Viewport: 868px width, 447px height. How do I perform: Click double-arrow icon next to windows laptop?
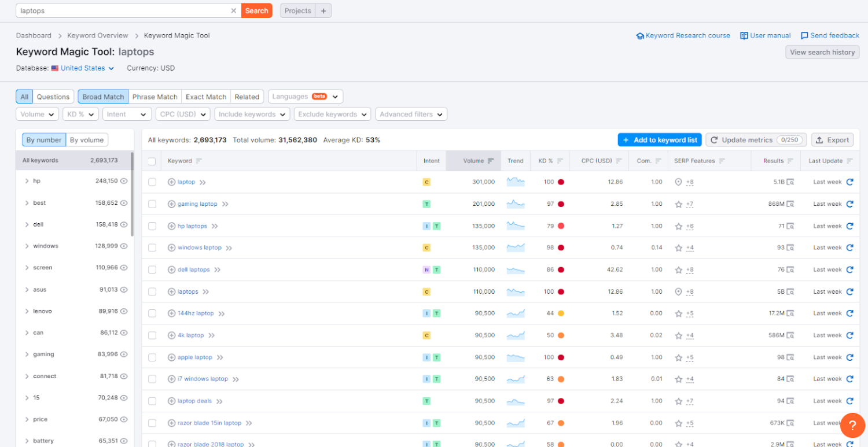(229, 248)
